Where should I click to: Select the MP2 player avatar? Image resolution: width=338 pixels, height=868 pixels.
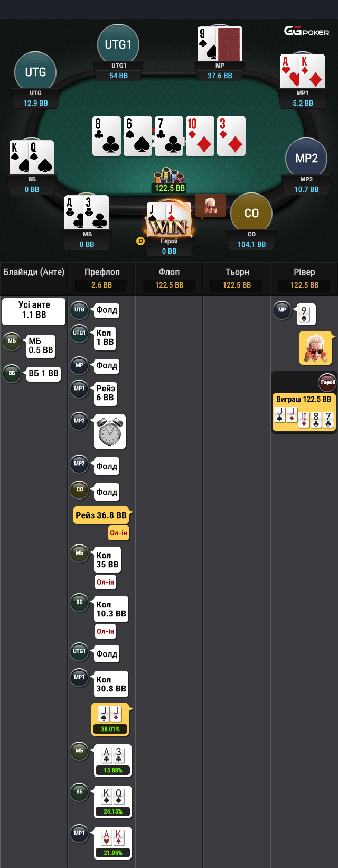point(306,158)
